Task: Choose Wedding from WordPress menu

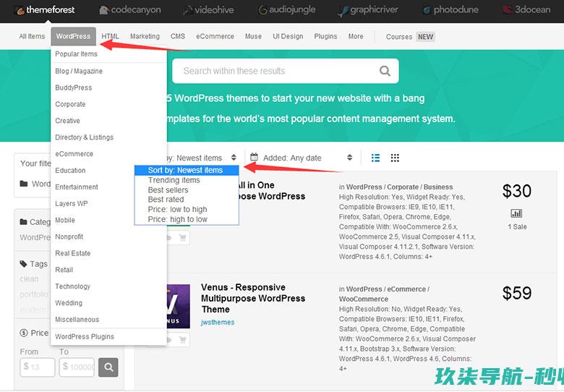Action: click(69, 303)
